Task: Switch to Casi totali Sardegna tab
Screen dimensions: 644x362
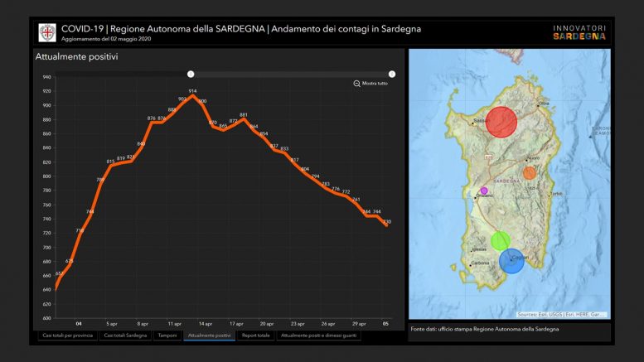Action: 125,335
